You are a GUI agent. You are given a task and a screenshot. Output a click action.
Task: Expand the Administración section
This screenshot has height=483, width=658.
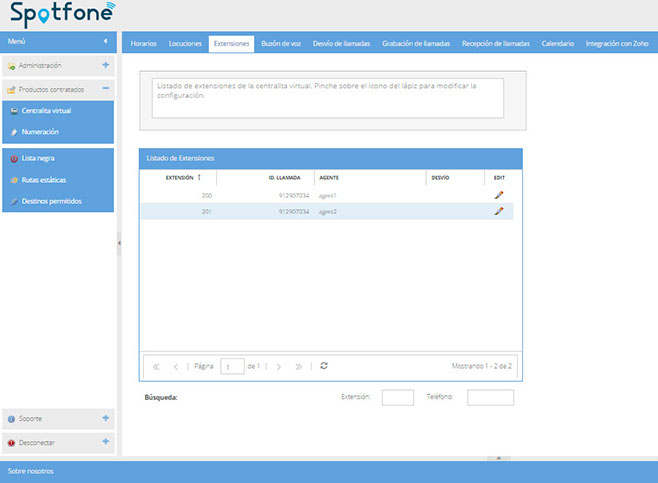105,65
